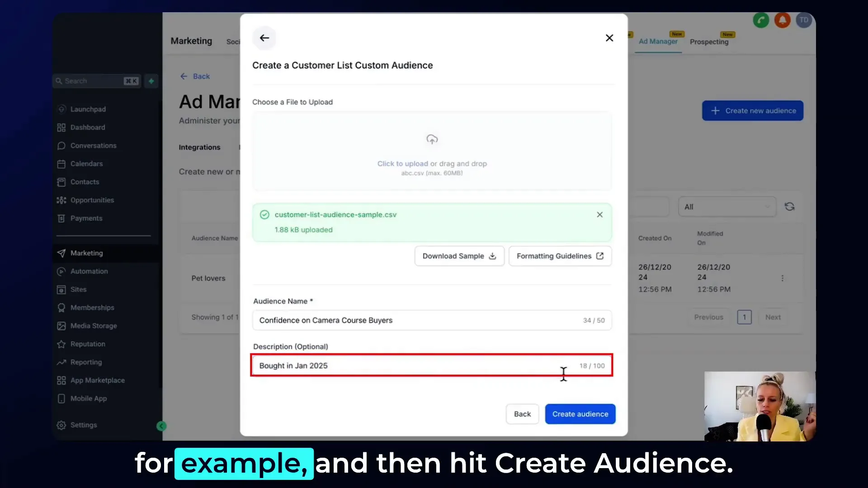This screenshot has height=488, width=868.
Task: Click the notification bell icon
Action: coord(783,20)
